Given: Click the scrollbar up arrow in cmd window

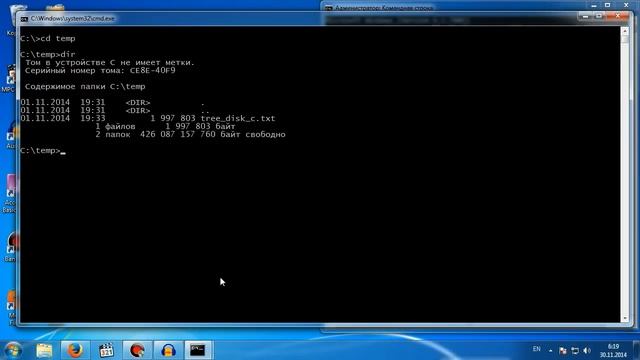Looking at the screenshot, I should pos(625,31).
